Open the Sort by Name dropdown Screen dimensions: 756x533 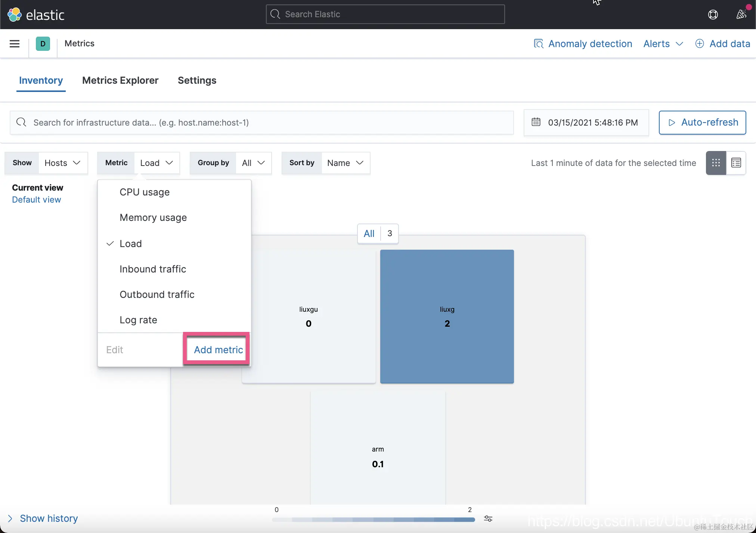(345, 163)
